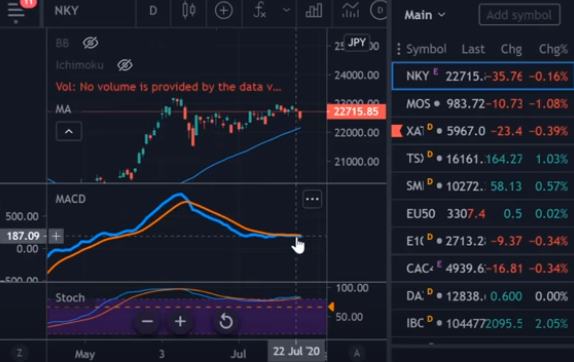Toggle visibility of the Ichimoku indicator
This screenshot has width=574, height=362.
pyautogui.click(x=125, y=65)
